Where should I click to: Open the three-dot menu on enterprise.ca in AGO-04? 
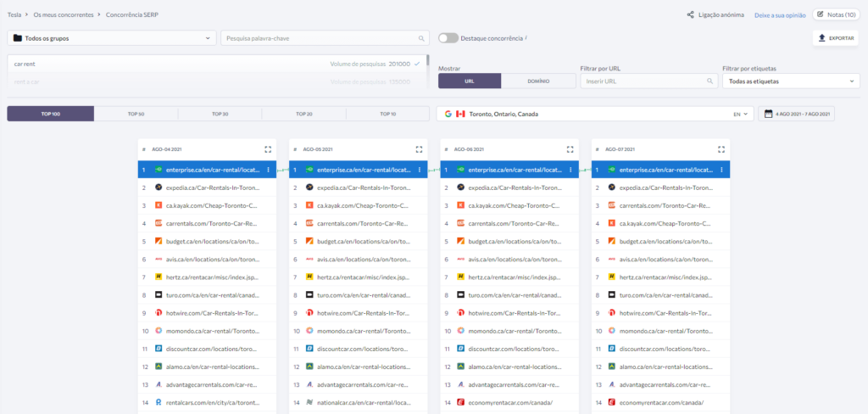coord(269,170)
